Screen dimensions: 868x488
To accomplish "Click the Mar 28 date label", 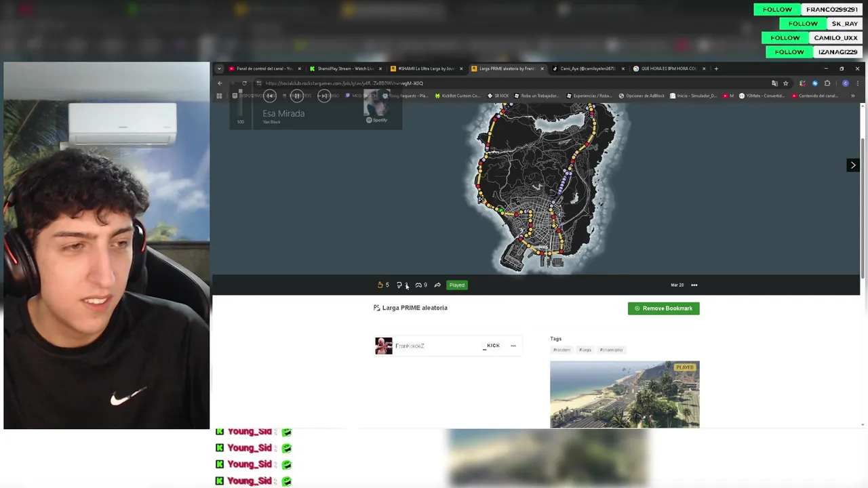I will pos(677,285).
